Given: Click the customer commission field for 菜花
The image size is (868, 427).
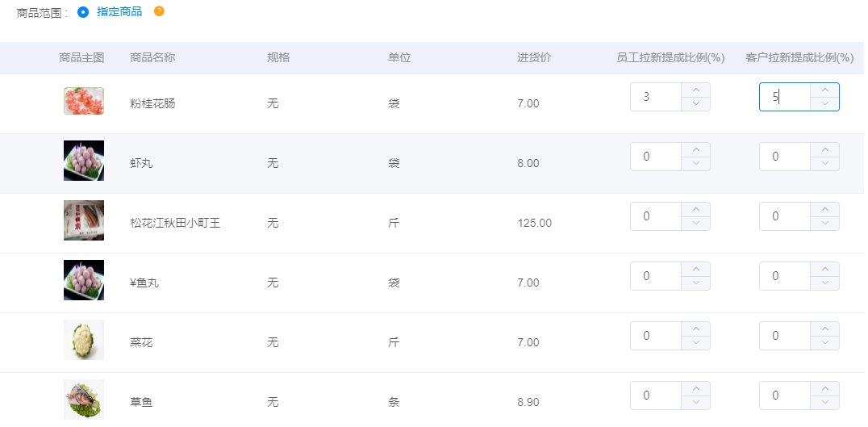Looking at the screenshot, I should pos(784,336).
